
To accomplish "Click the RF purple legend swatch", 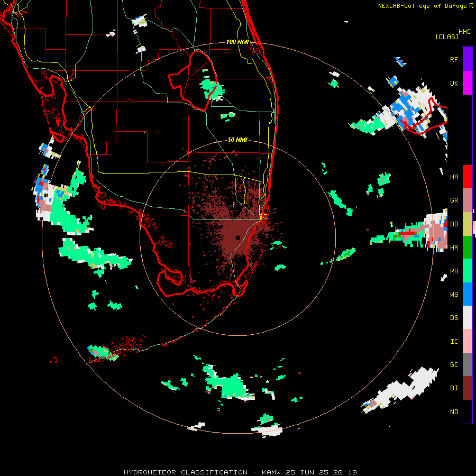I will 467,59.
